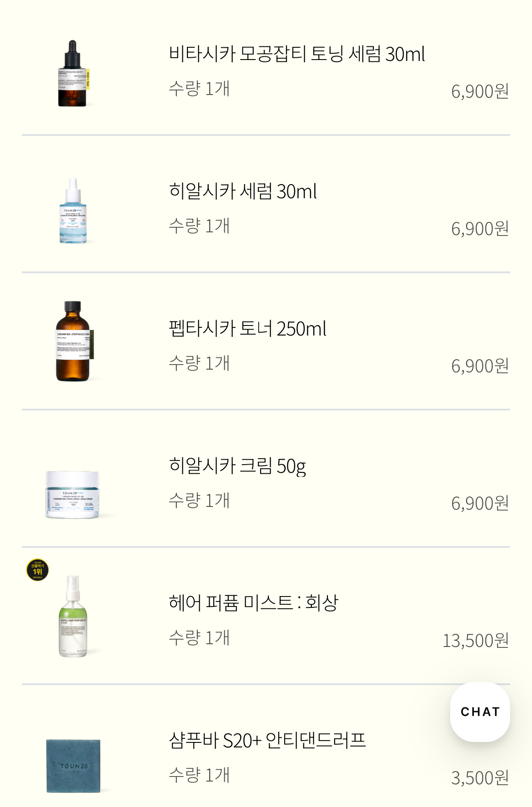Click the 샴푸바 S20+ soap bar image
This screenshot has width=532, height=807.
pyautogui.click(x=73, y=766)
